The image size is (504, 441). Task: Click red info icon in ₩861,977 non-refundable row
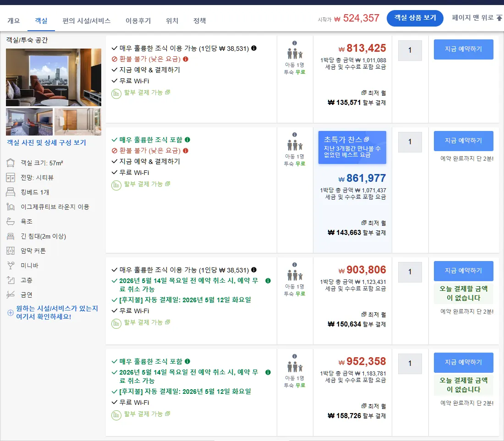pyautogui.click(x=186, y=151)
